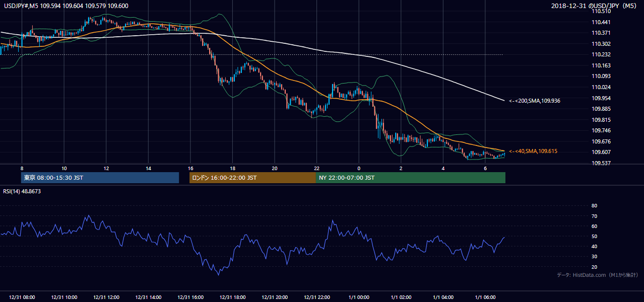Click price axis value 109.954
Screen dimensions: 644x302
pos(601,98)
